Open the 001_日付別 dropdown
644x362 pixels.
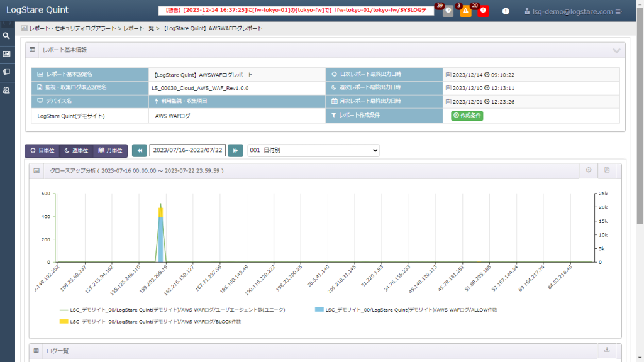point(313,150)
